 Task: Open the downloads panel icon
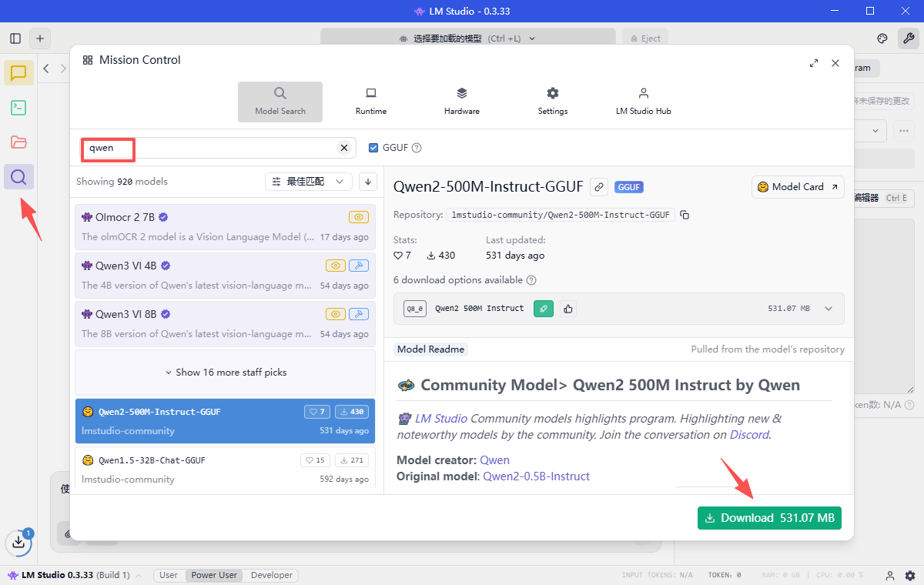[18, 543]
